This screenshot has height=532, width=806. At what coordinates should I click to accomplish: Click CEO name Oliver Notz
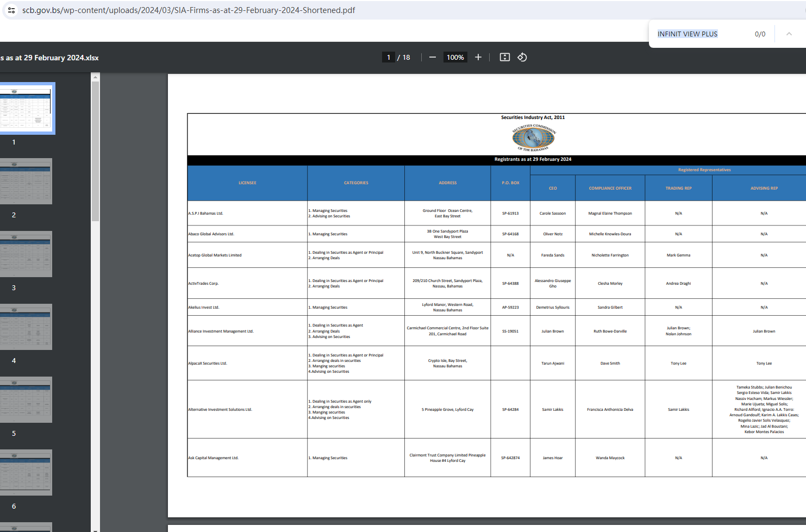pos(553,234)
